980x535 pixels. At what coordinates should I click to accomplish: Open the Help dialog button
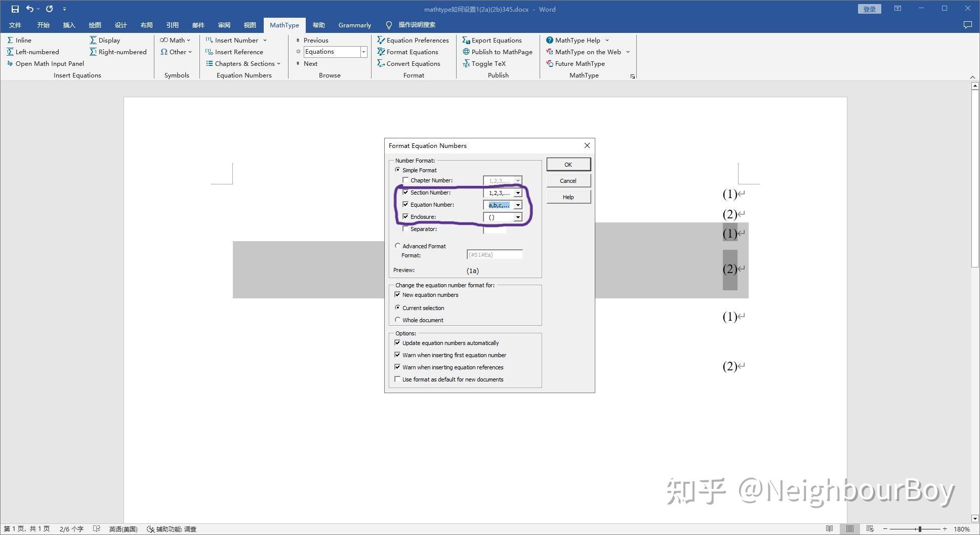[568, 197]
